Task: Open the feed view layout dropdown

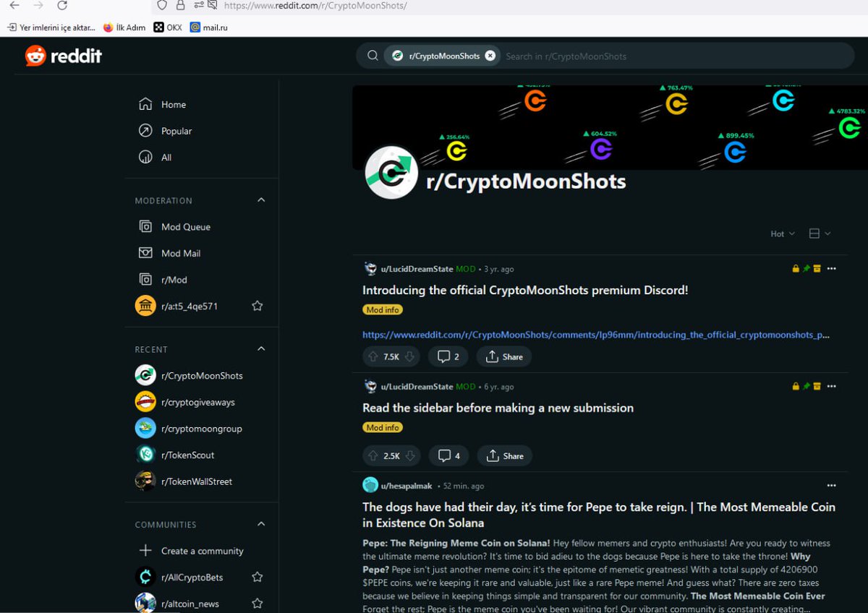Action: (x=820, y=233)
